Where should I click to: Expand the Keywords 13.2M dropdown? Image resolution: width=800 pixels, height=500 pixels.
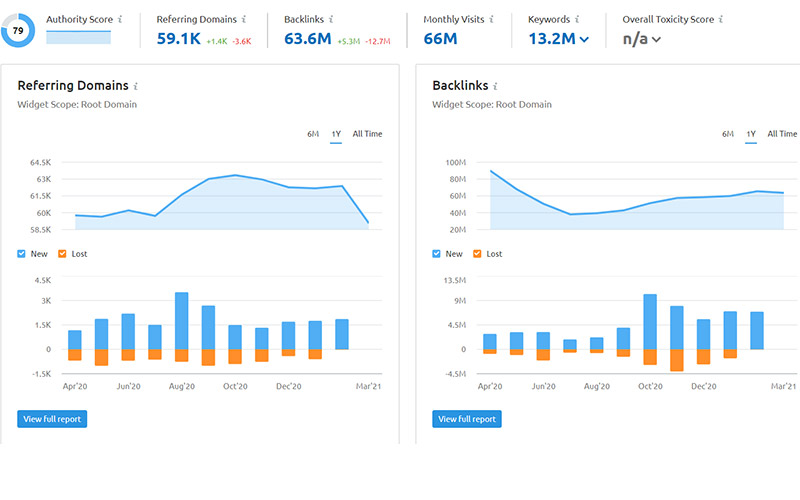584,39
